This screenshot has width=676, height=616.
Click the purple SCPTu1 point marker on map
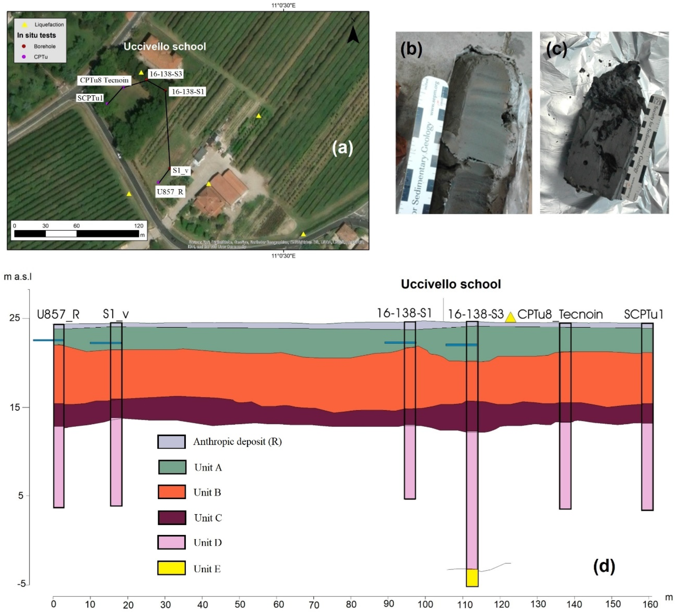107,104
